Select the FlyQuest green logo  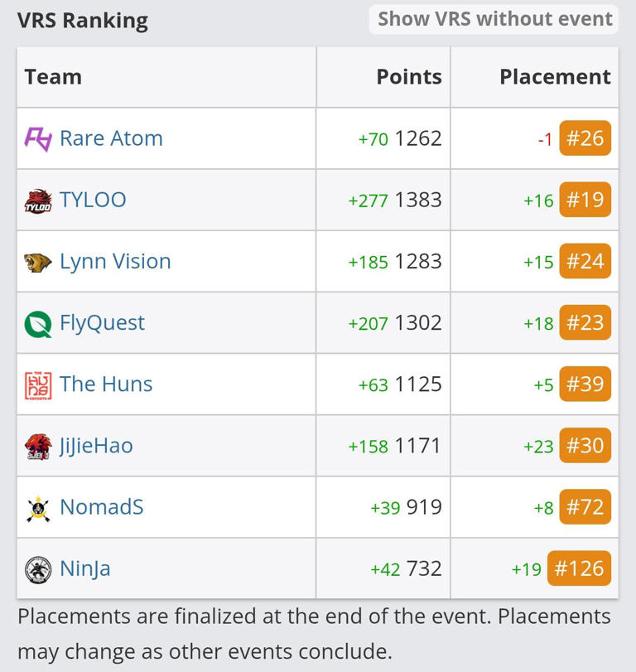coord(36,322)
